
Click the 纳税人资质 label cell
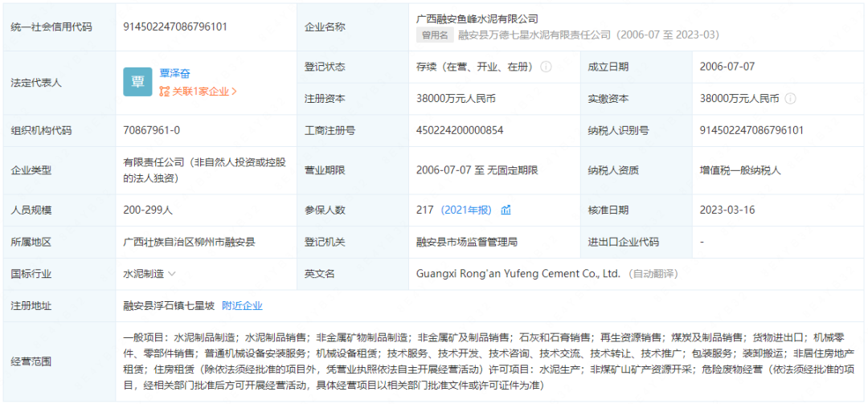tap(636, 170)
